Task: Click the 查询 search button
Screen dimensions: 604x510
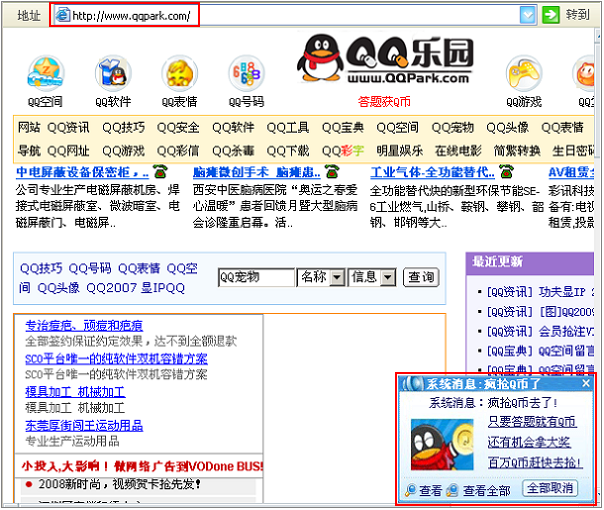Action: pyautogui.click(x=421, y=277)
